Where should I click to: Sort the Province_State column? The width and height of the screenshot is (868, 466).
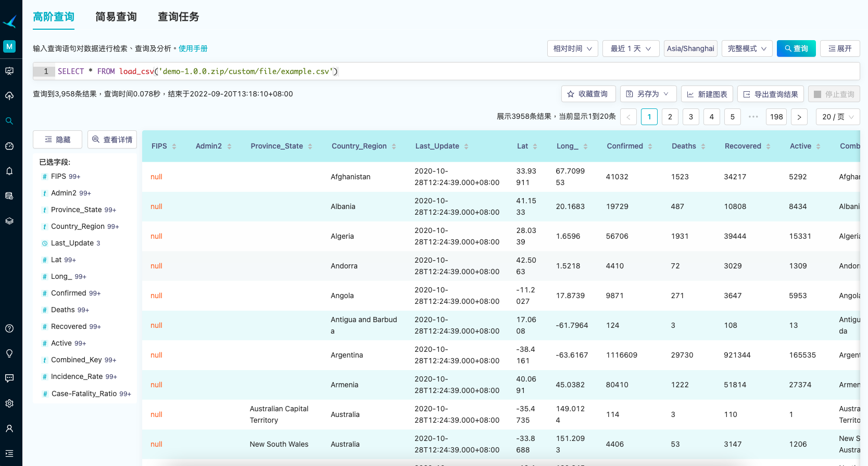pos(310,146)
